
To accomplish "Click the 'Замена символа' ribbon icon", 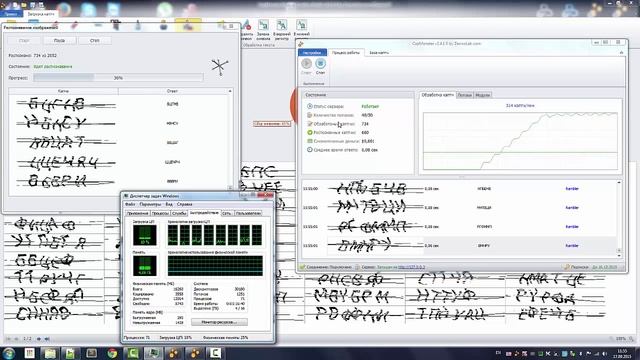I will [x=263, y=25].
